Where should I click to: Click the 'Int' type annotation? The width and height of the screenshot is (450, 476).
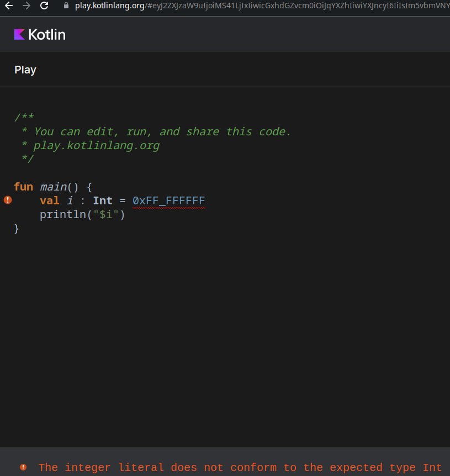(x=103, y=200)
